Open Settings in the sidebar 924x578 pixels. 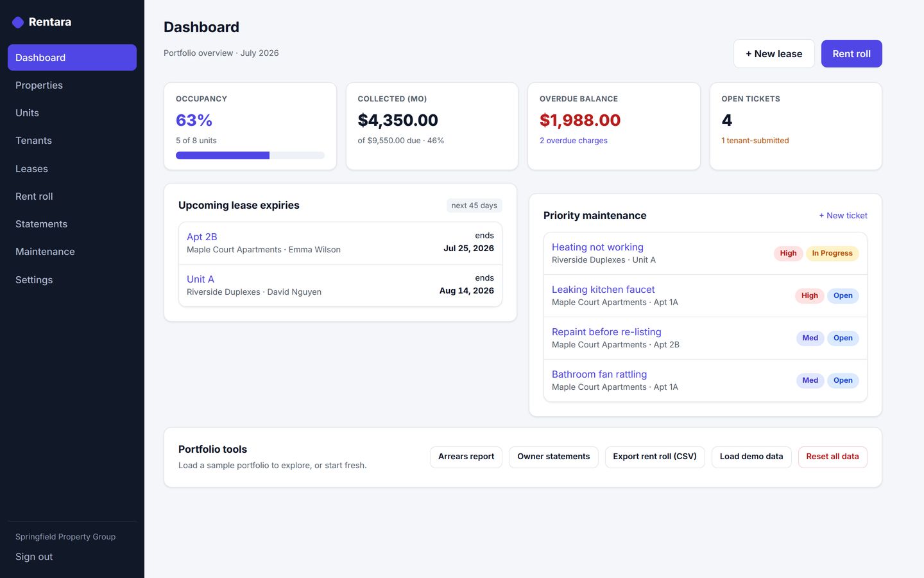coord(72,280)
